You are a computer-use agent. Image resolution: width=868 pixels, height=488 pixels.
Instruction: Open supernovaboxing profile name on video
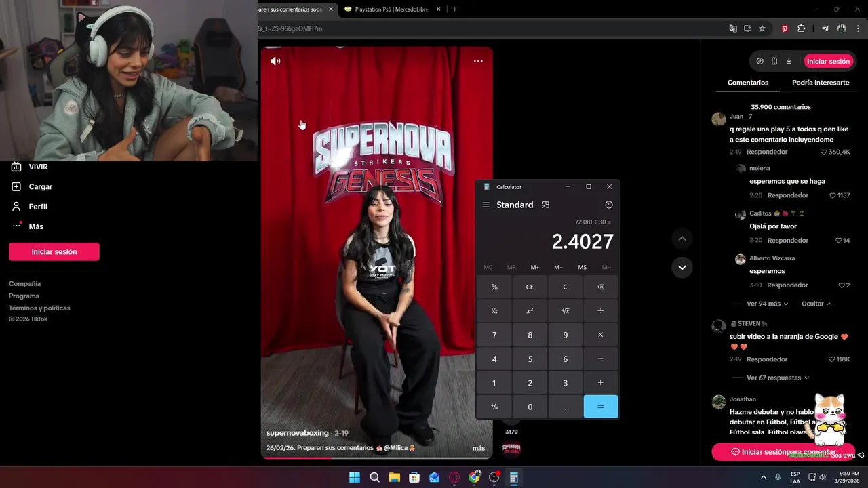click(x=297, y=433)
